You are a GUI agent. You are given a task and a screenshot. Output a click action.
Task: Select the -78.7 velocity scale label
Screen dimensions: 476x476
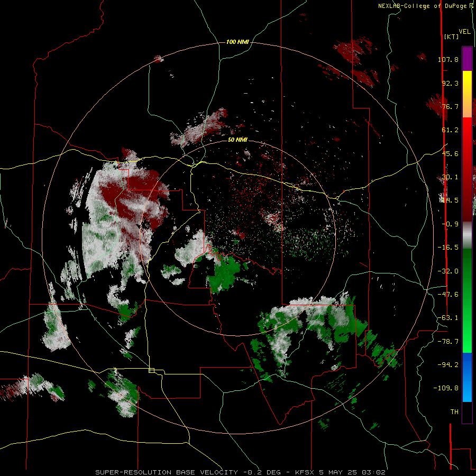448,342
